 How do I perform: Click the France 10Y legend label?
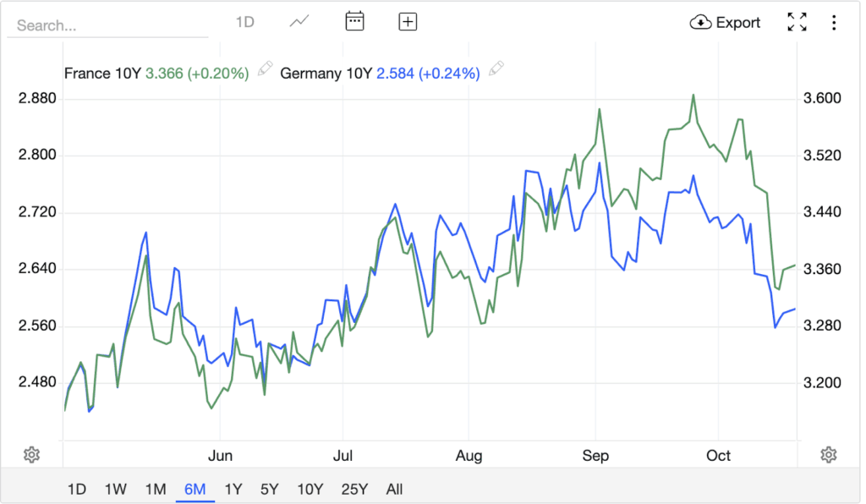click(x=102, y=74)
